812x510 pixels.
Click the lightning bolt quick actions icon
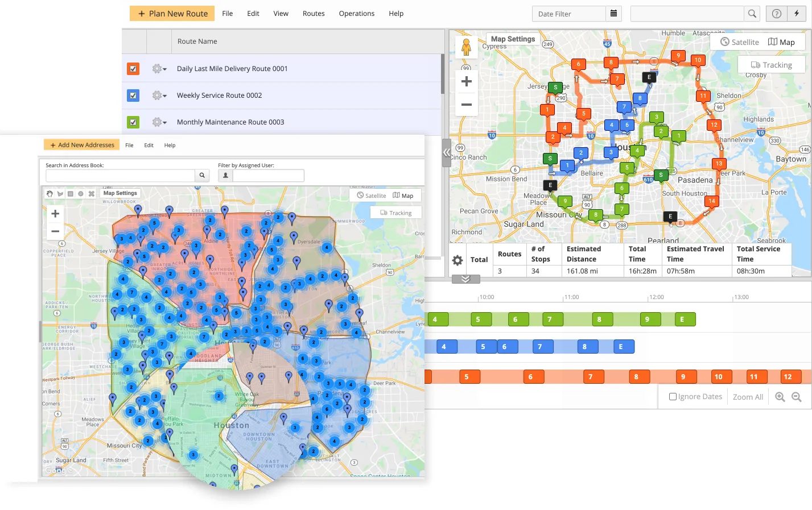coord(798,13)
